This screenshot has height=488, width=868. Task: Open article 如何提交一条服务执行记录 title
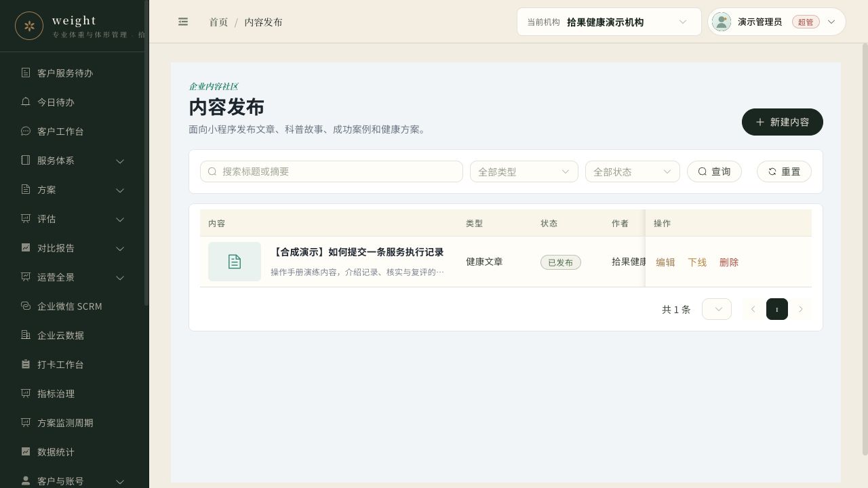click(x=357, y=252)
